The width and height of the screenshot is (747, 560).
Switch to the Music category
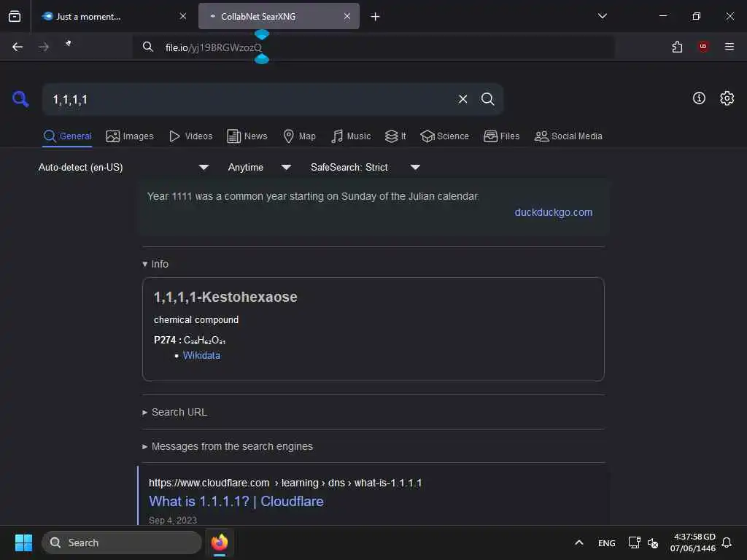(351, 136)
